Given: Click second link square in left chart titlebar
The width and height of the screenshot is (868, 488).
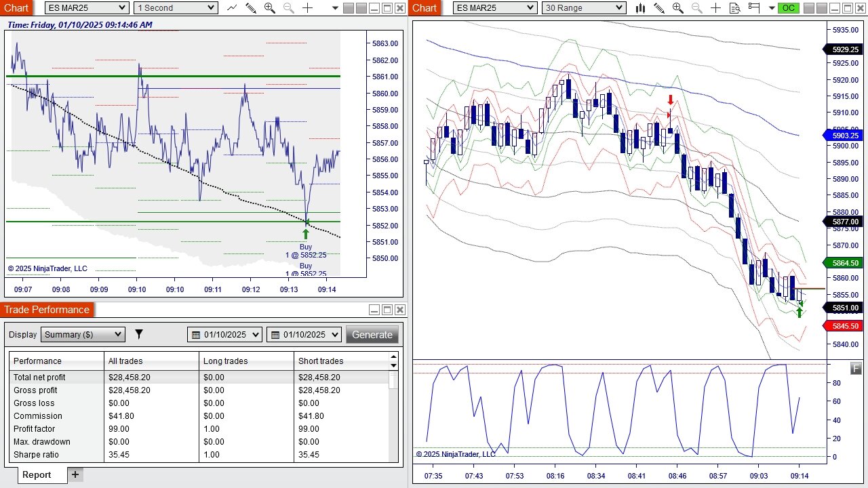Looking at the screenshot, I should (361, 8).
